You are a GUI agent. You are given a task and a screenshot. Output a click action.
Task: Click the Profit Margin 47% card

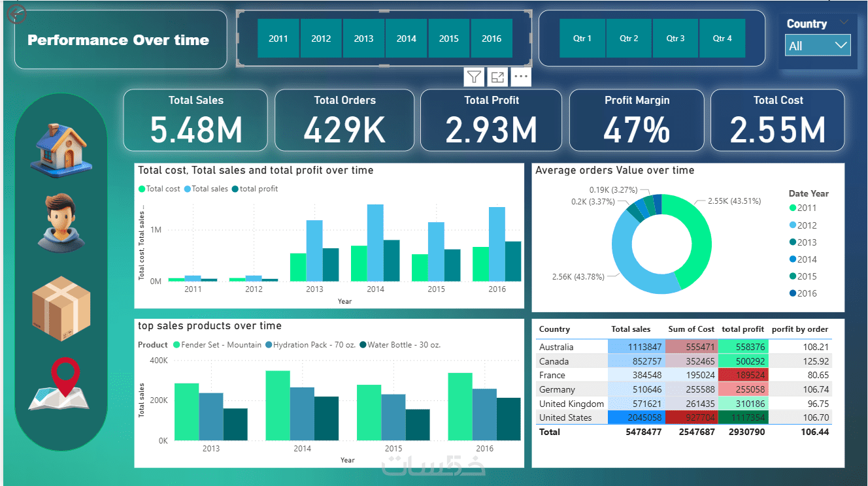(637, 121)
